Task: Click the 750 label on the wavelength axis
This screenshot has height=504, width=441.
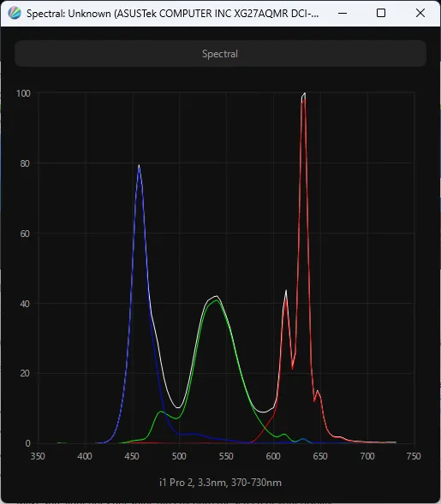Action: 414,456
